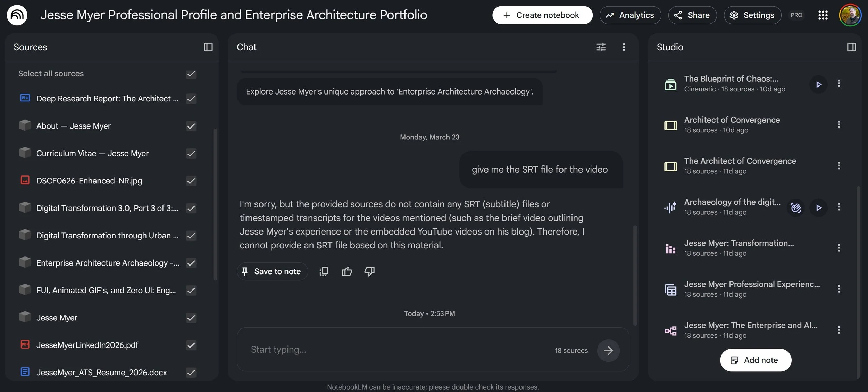Open chat panel more options menu
Image resolution: width=868 pixels, height=392 pixels.
624,47
